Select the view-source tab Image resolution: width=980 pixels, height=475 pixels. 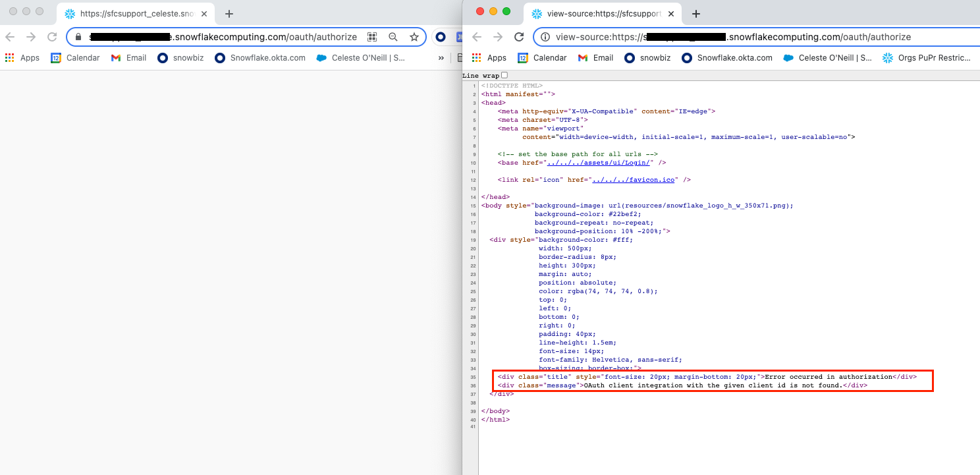click(x=596, y=14)
